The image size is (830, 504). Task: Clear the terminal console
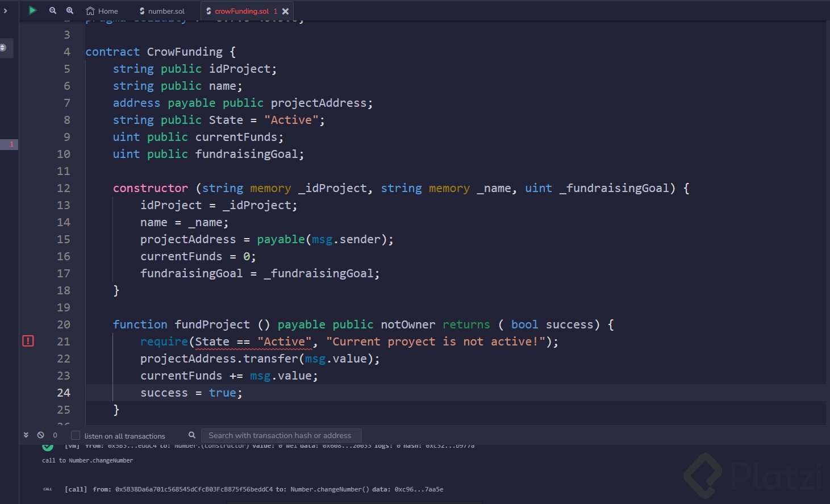coord(41,435)
